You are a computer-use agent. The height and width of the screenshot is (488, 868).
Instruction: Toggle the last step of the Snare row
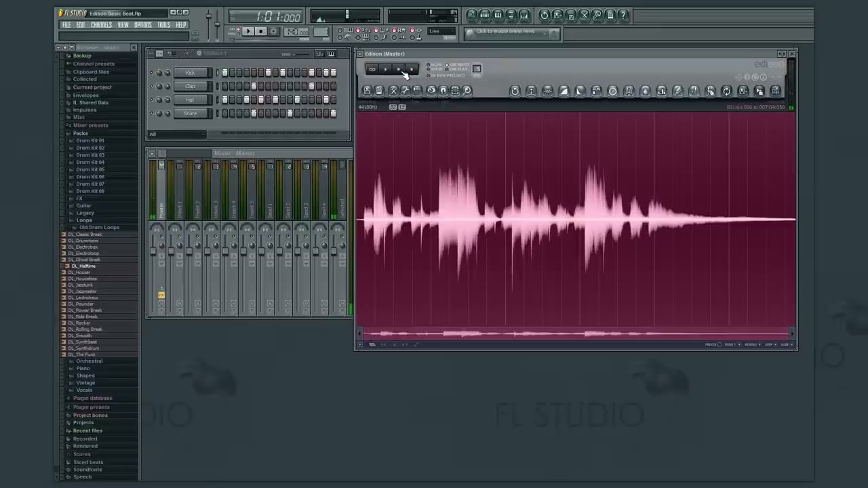(333, 113)
